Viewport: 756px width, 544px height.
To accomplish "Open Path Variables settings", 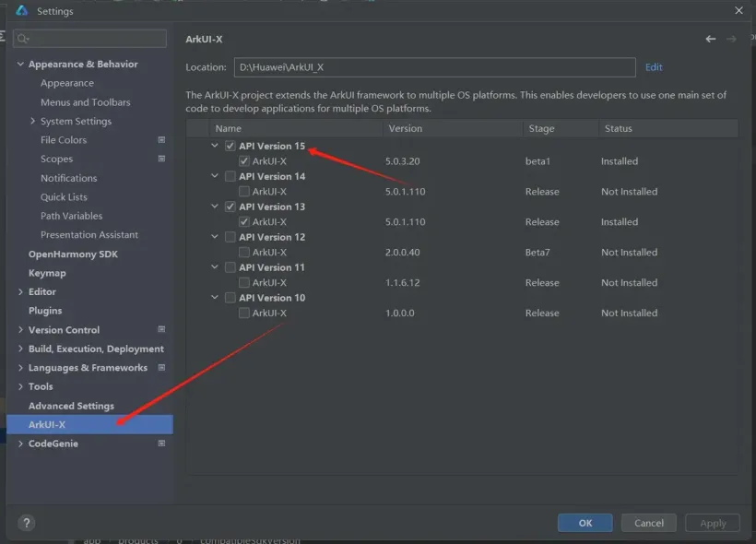I will 71,216.
